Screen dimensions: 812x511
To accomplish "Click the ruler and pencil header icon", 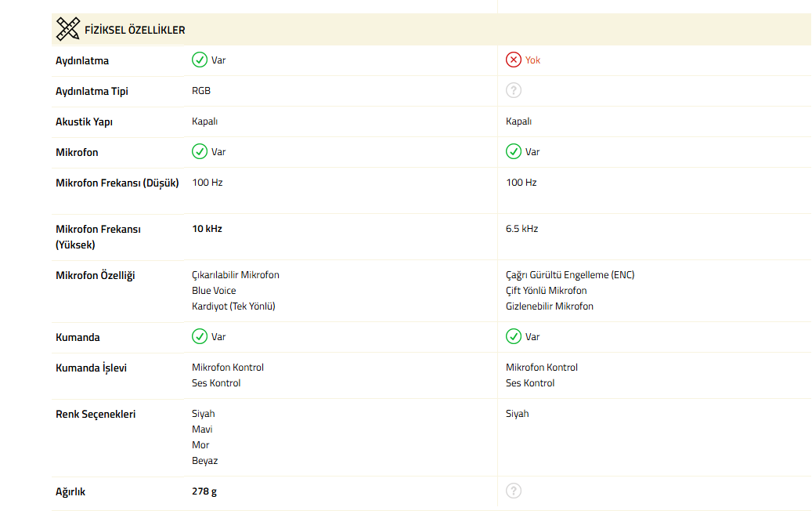I will (x=68, y=30).
